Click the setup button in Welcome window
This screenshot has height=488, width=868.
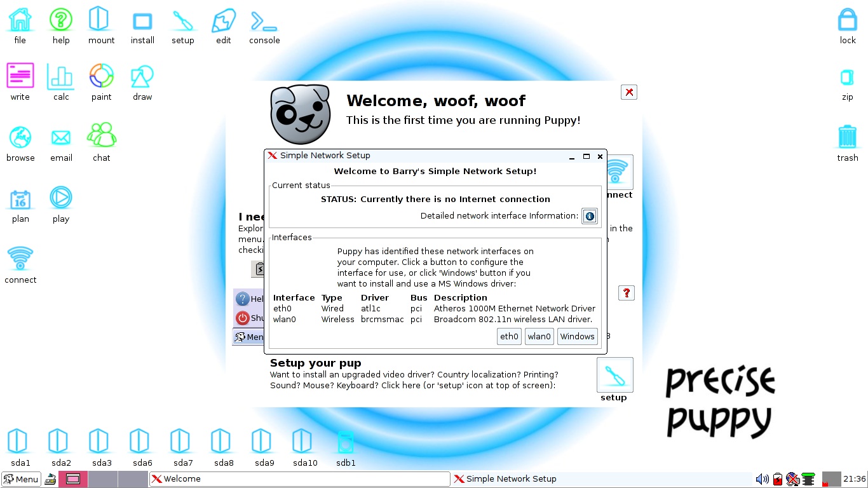[614, 375]
